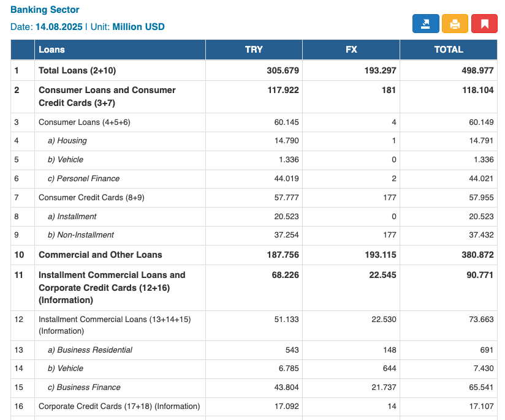Select Consumer Loans (4+5+6) row label

pos(85,122)
